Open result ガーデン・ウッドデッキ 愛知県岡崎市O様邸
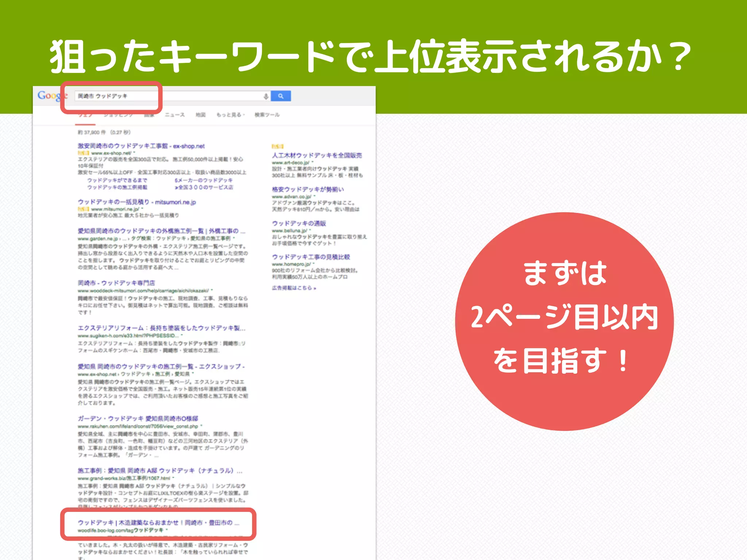The width and height of the screenshot is (747, 560). (x=138, y=419)
